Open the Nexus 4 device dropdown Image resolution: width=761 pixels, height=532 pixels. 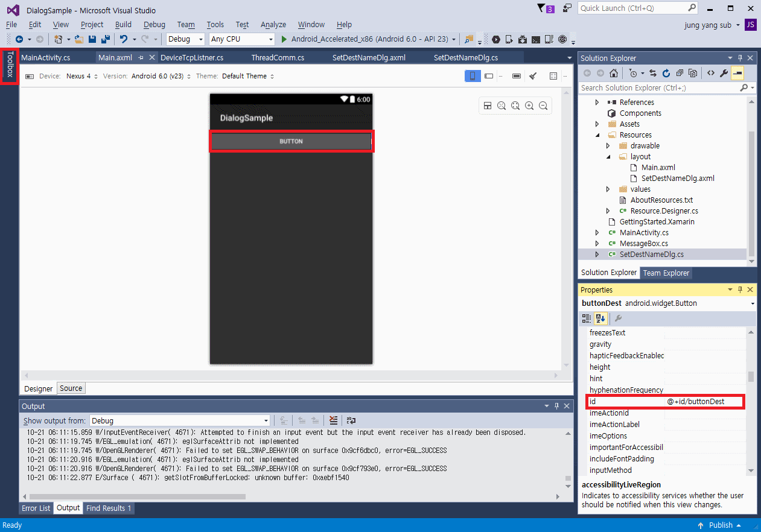82,76
